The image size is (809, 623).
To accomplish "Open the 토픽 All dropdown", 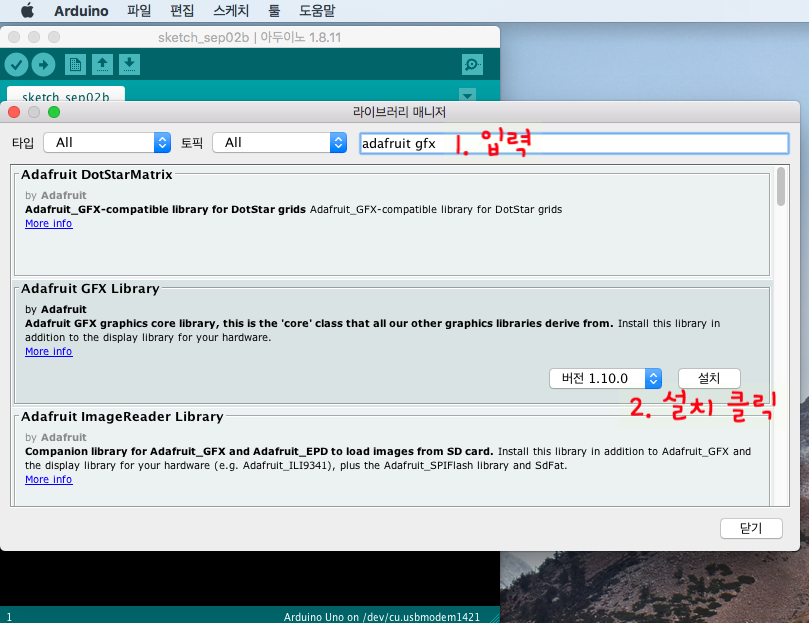I will click(280, 142).
